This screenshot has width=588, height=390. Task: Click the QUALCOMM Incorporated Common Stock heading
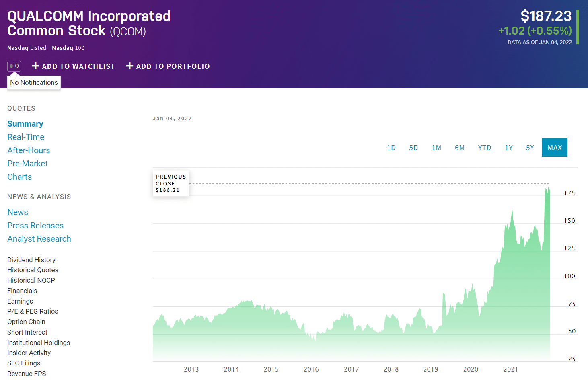click(89, 23)
